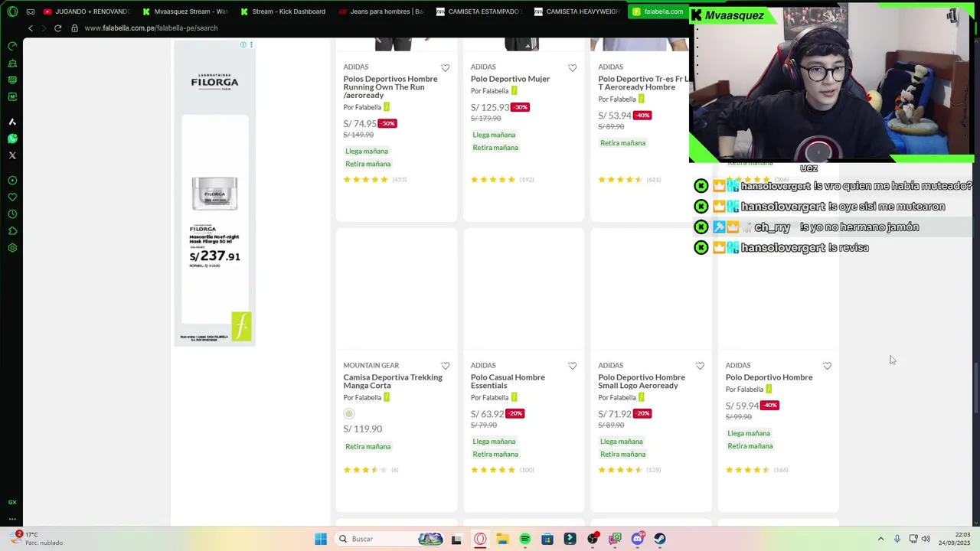Open browsing history clock icon in sidebar

coord(12,214)
